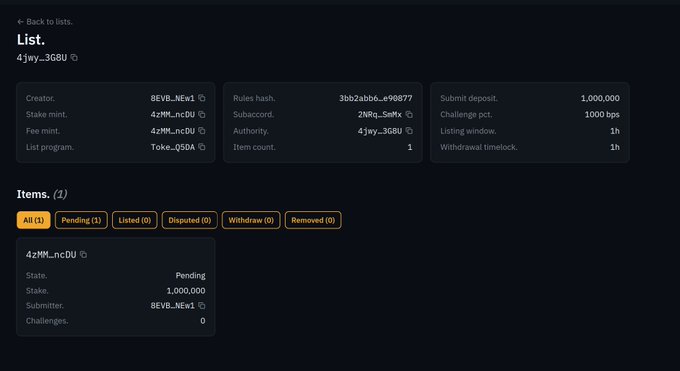Click the Withdrawal timelock value 1h
Viewport: 680px width, 371px height.
(x=615, y=147)
